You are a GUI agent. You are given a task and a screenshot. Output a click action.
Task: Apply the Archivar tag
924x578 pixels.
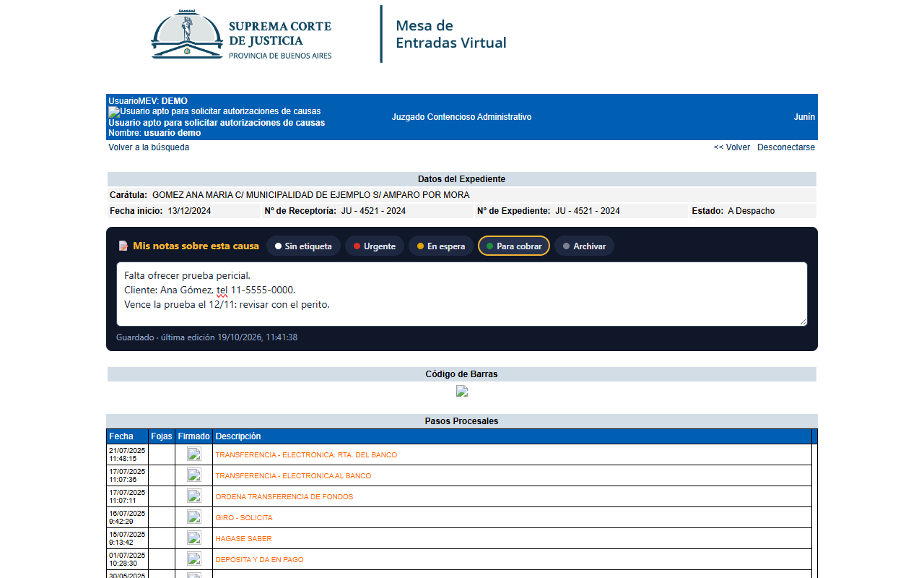point(584,246)
